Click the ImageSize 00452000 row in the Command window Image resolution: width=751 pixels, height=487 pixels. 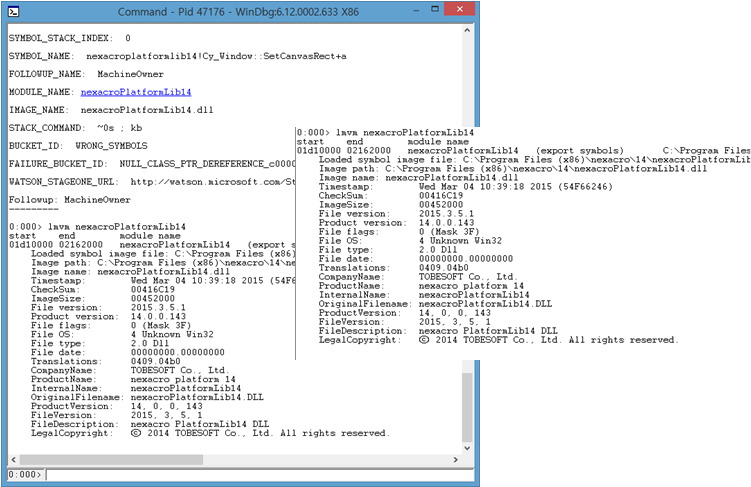(103, 298)
